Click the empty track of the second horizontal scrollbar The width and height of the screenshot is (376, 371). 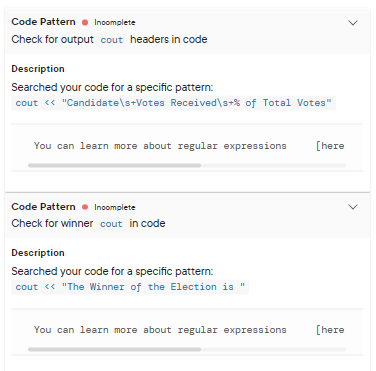(x=273, y=349)
